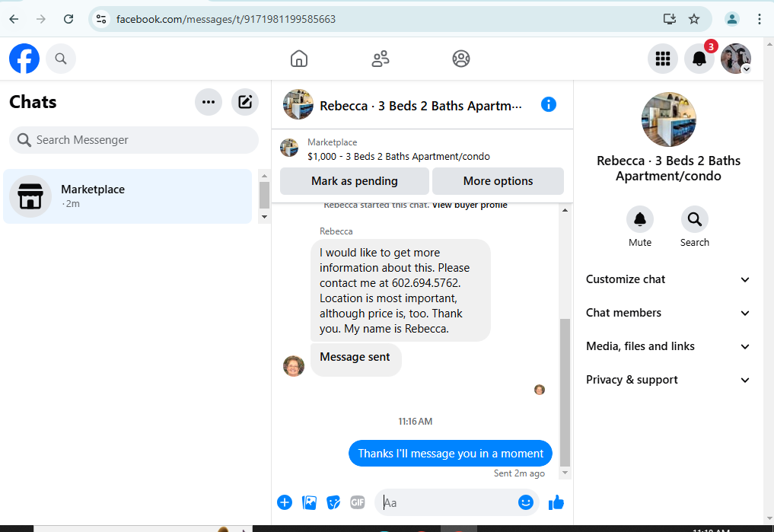Go back with browser back arrow
Viewport: 774px width, 532px height.
14,19
